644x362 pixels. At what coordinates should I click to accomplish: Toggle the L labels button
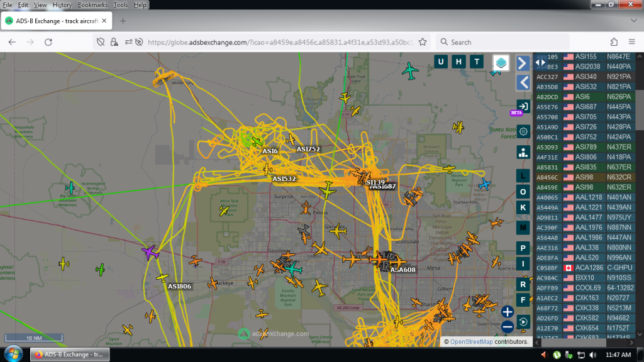tap(523, 176)
